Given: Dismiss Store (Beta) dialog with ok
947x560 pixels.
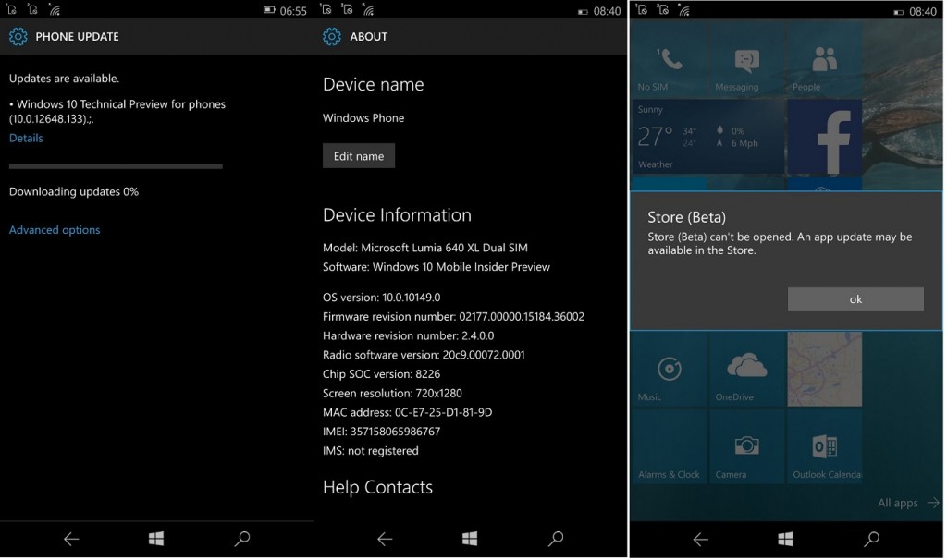Looking at the screenshot, I should (x=855, y=299).
